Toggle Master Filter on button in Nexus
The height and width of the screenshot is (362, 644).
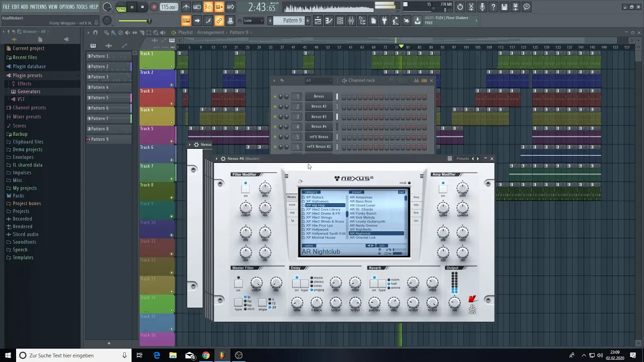[x=238, y=284]
